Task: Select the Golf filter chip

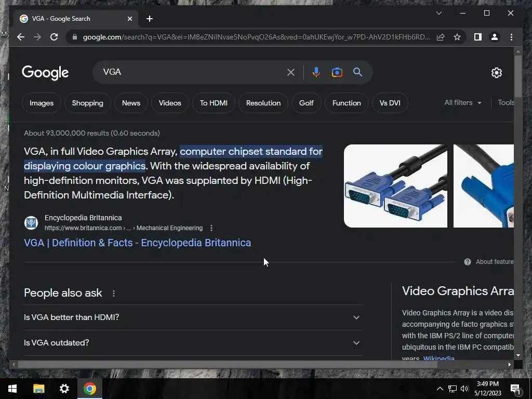Action: 307,103
